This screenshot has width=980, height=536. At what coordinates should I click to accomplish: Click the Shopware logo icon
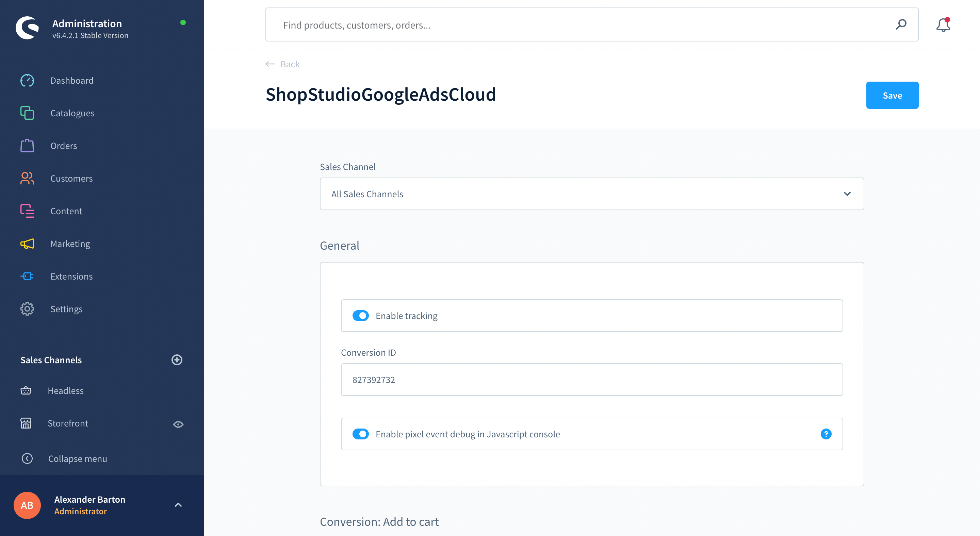pyautogui.click(x=27, y=28)
